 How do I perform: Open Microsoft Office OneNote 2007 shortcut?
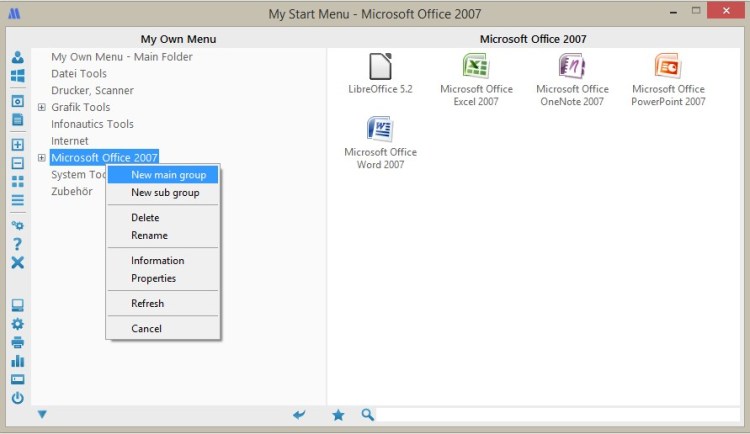[x=572, y=79]
